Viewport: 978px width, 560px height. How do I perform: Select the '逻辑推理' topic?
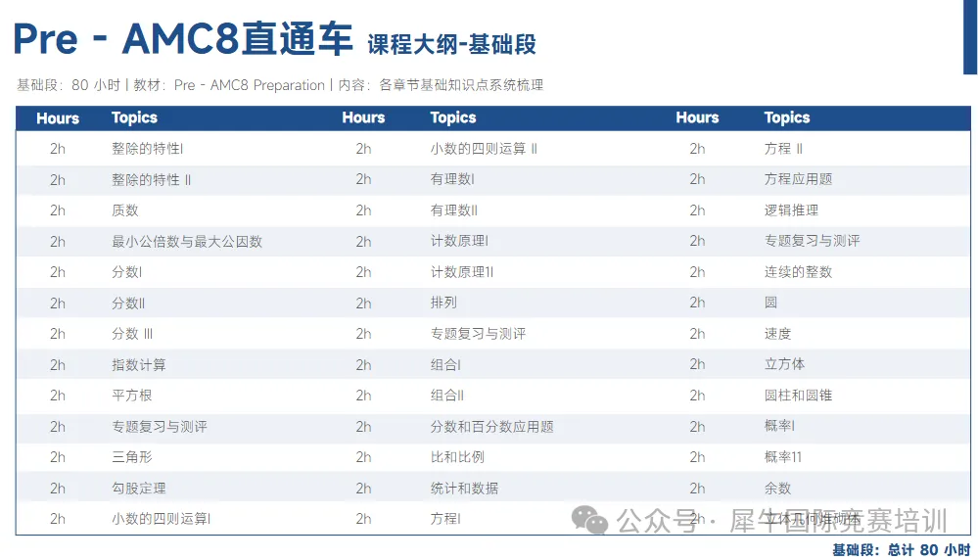792,210
